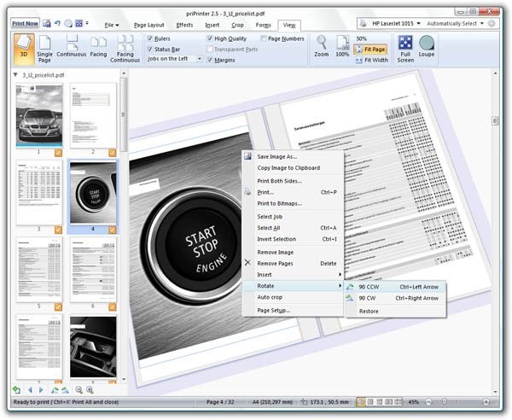Enter Full Screen mode

[x=405, y=48]
